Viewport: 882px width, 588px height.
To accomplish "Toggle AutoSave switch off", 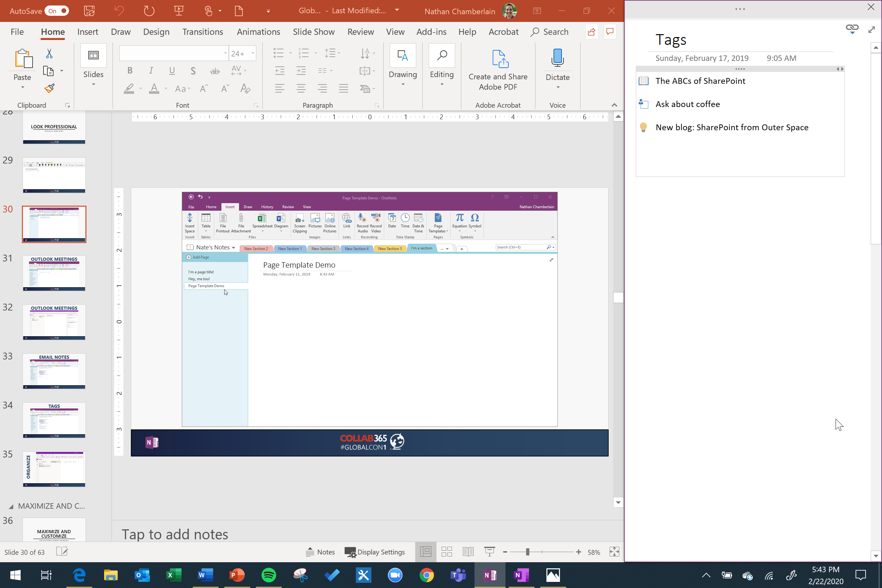I will coord(57,11).
